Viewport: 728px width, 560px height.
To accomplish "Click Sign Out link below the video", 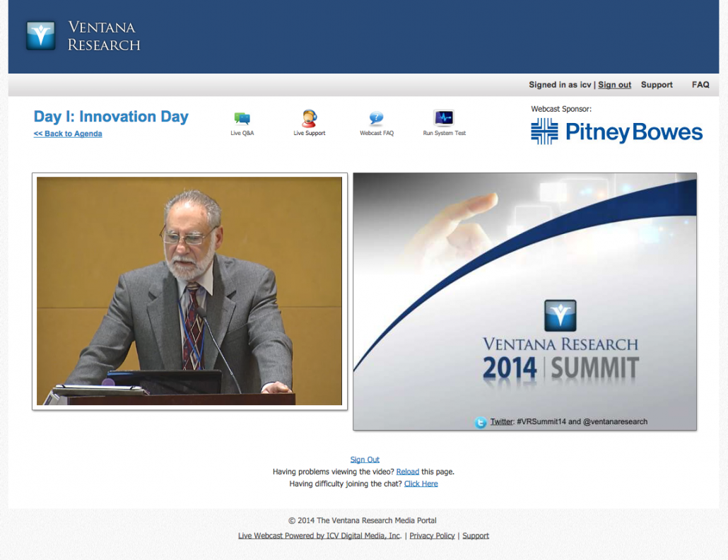I will coord(365,459).
